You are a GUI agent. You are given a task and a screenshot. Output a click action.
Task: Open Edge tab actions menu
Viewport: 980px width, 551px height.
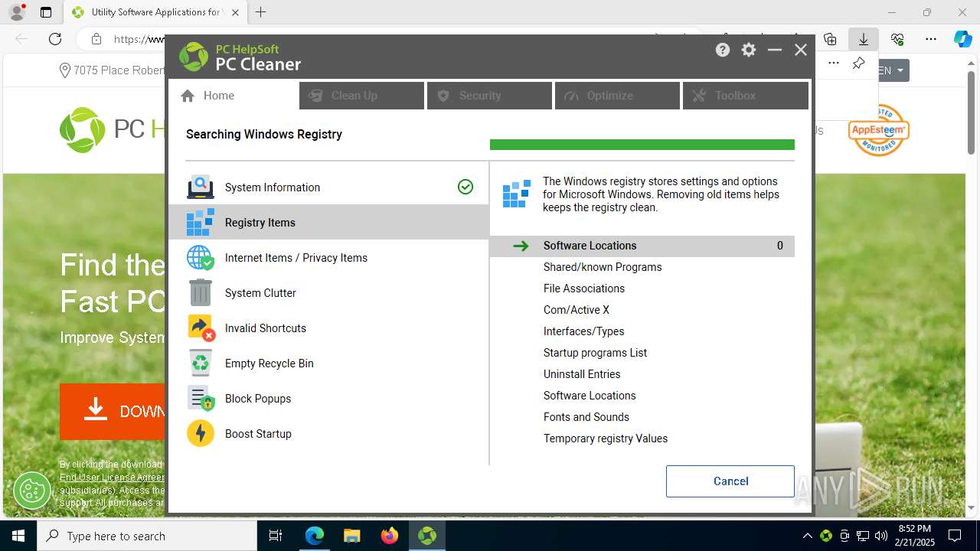(x=46, y=12)
